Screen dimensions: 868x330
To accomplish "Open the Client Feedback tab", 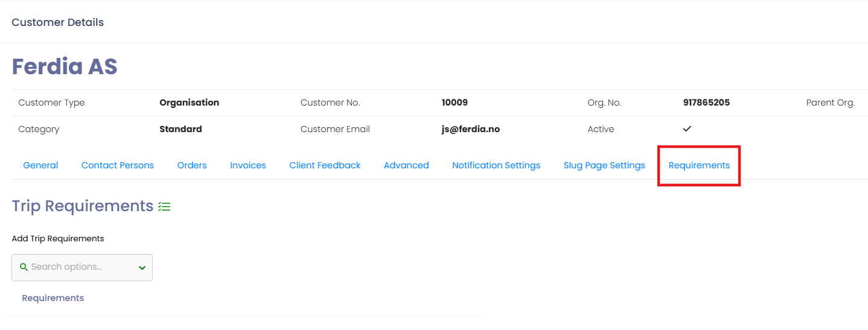I will (325, 165).
